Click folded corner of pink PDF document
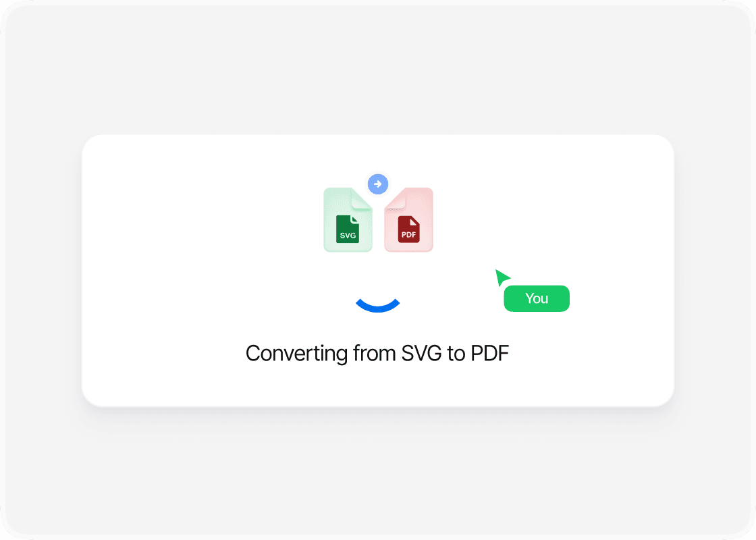Screen dimensions: 756x540 tap(395, 198)
